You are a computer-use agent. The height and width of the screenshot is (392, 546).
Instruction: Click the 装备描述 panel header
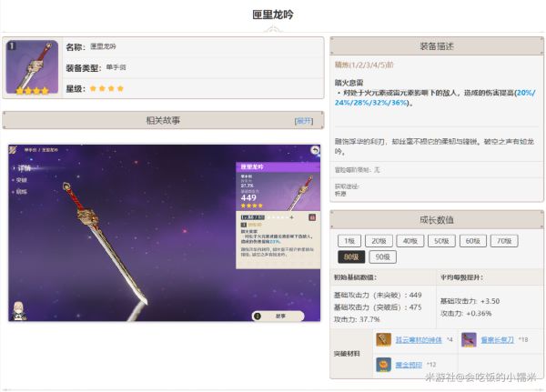[437, 46]
